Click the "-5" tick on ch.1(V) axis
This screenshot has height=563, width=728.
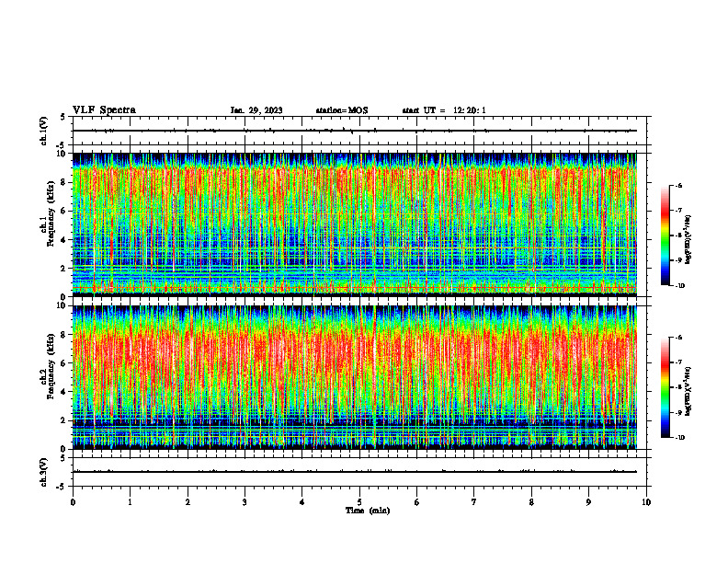(x=62, y=145)
